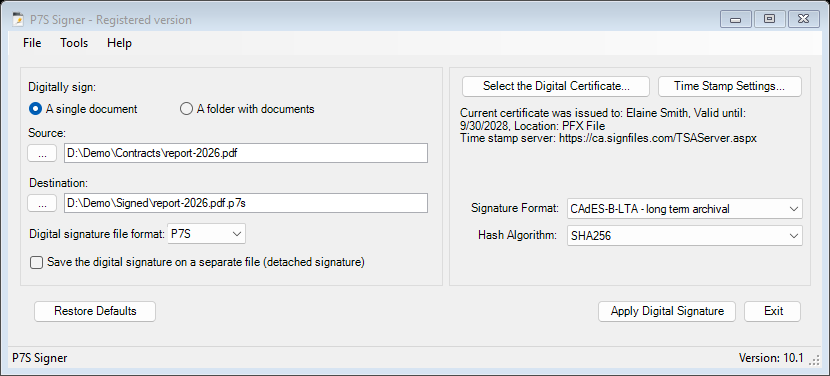The width and height of the screenshot is (830, 376).
Task: Open the Tools menu
Action: (x=74, y=43)
